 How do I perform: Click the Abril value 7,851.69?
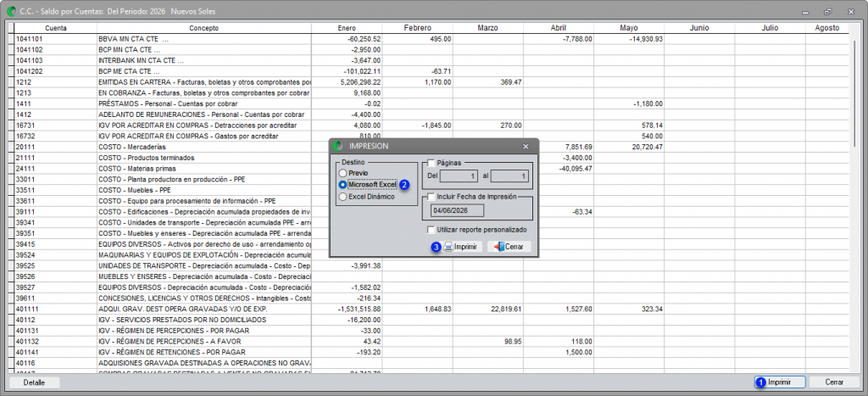[559, 147]
